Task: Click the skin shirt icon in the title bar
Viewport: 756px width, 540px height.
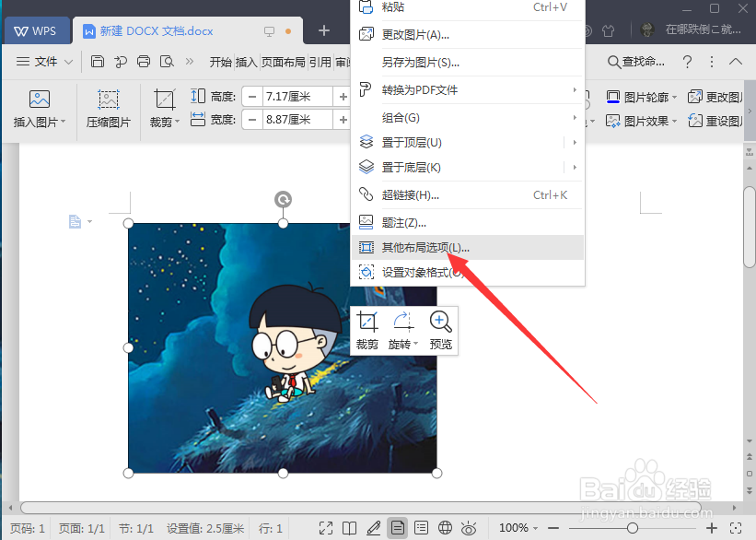Action: pos(609,31)
